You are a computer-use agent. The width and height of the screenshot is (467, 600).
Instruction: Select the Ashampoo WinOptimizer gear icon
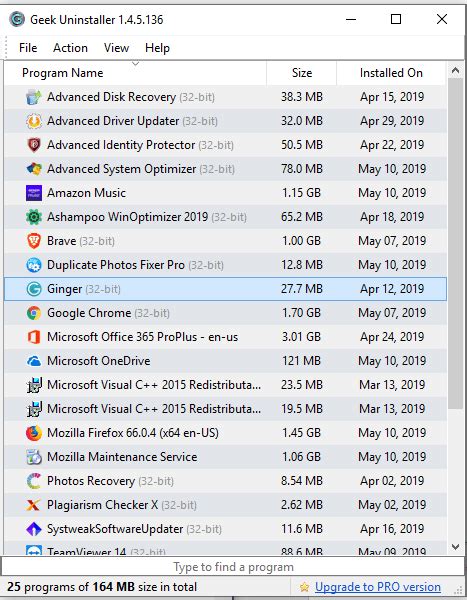click(34, 217)
